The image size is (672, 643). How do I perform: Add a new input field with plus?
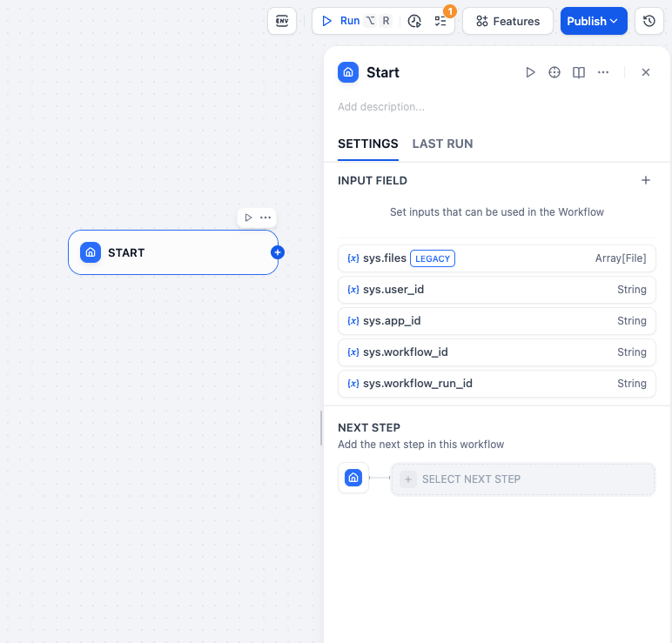(x=646, y=180)
